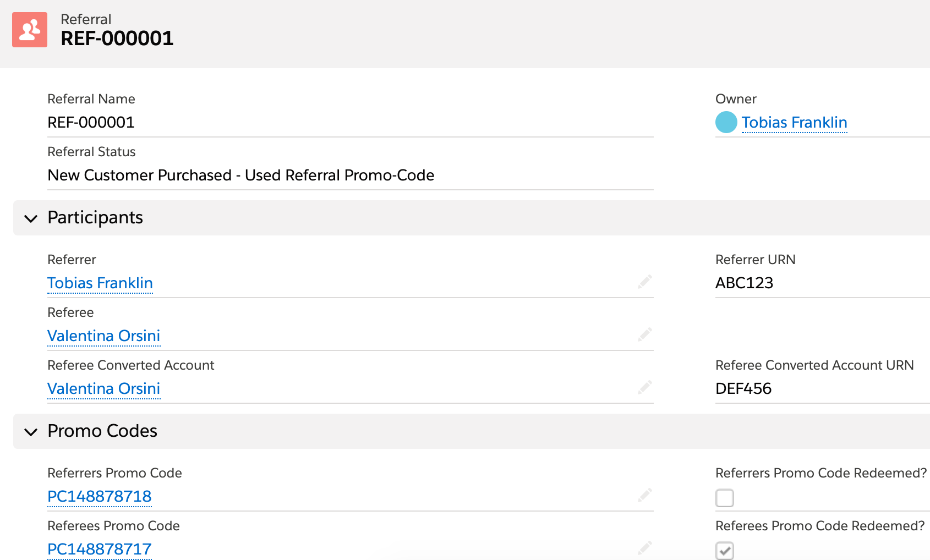
Task: Click Tobias Franklin owner avatar icon
Action: point(726,122)
